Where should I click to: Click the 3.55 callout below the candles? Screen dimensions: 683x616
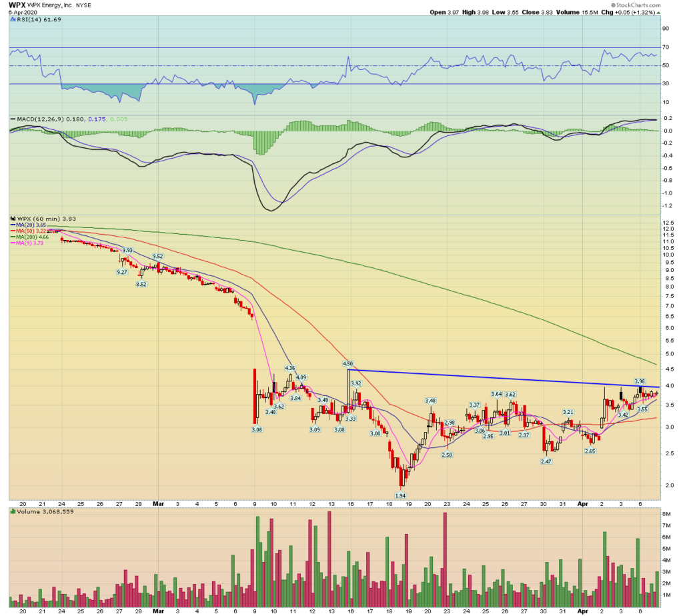(642, 409)
